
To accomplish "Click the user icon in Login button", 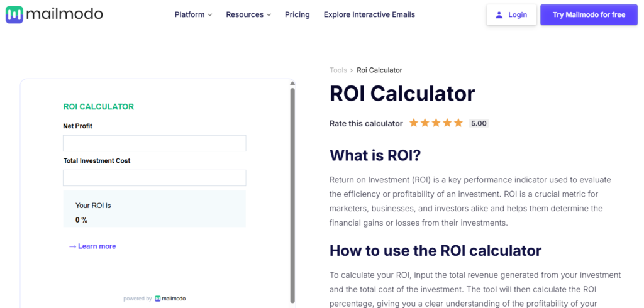I will (499, 15).
